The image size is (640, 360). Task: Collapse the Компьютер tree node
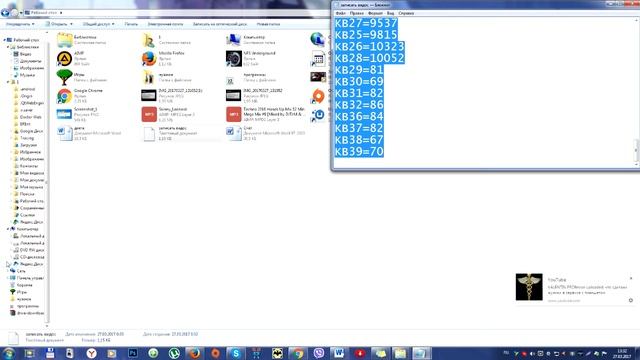point(8,229)
